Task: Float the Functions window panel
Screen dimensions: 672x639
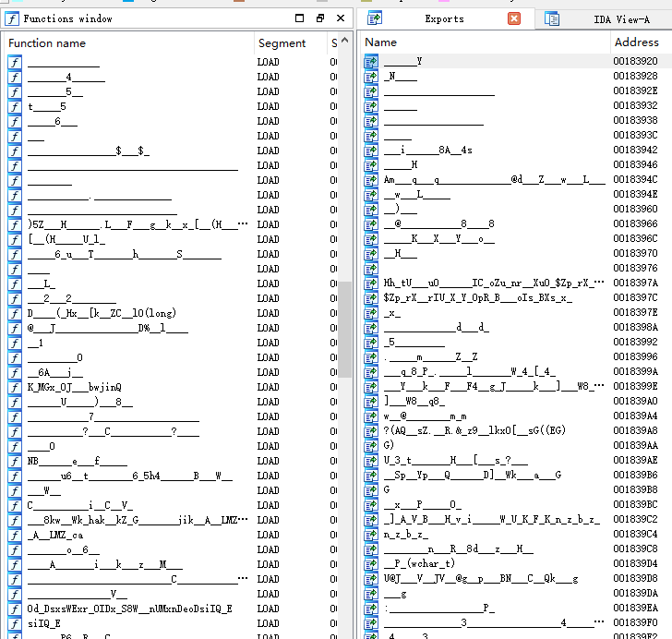Action: [320, 18]
